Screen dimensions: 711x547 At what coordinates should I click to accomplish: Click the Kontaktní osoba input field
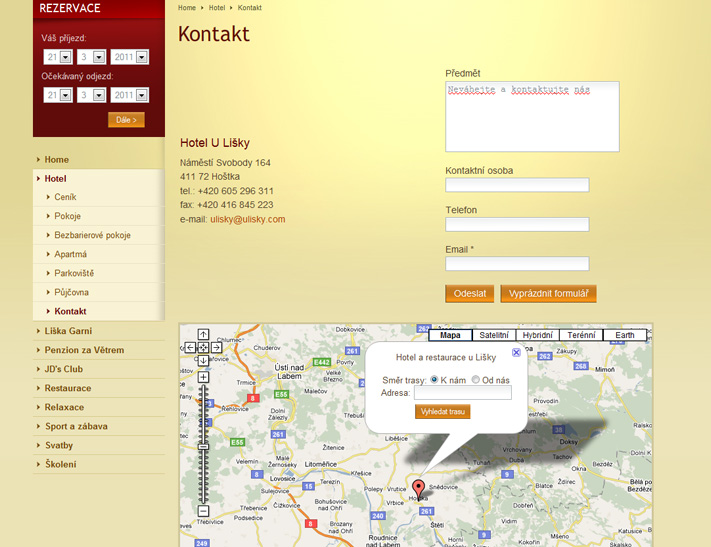click(x=517, y=185)
